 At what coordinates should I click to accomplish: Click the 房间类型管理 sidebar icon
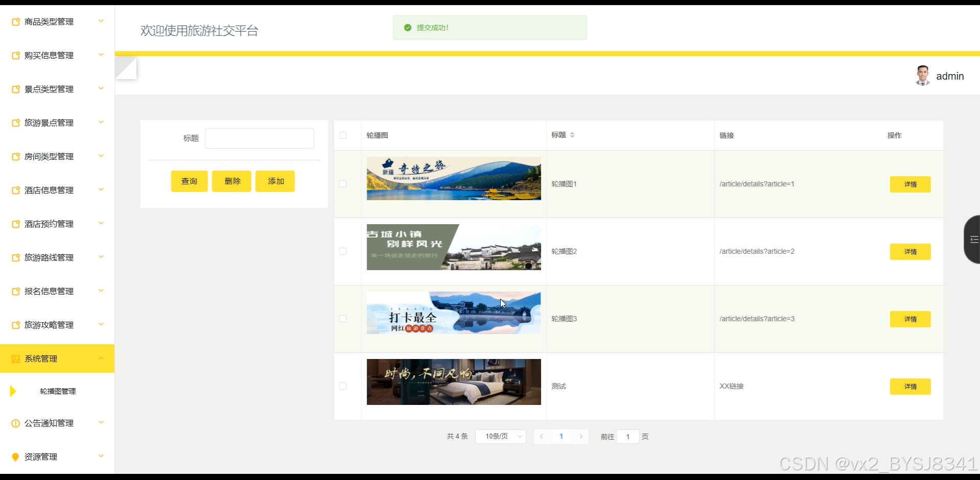point(16,157)
